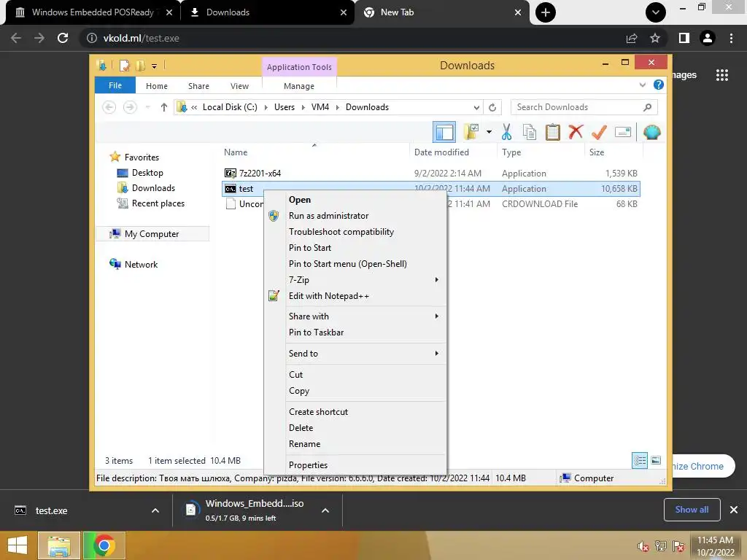Click the Copy pages icon in Explorer toolbar
The width and height of the screenshot is (747, 560).
[530, 133]
